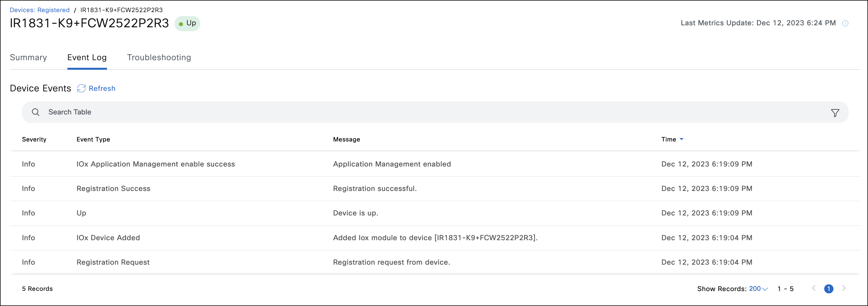Click the green Up status indicator dot
868x306 pixels.
tap(182, 24)
